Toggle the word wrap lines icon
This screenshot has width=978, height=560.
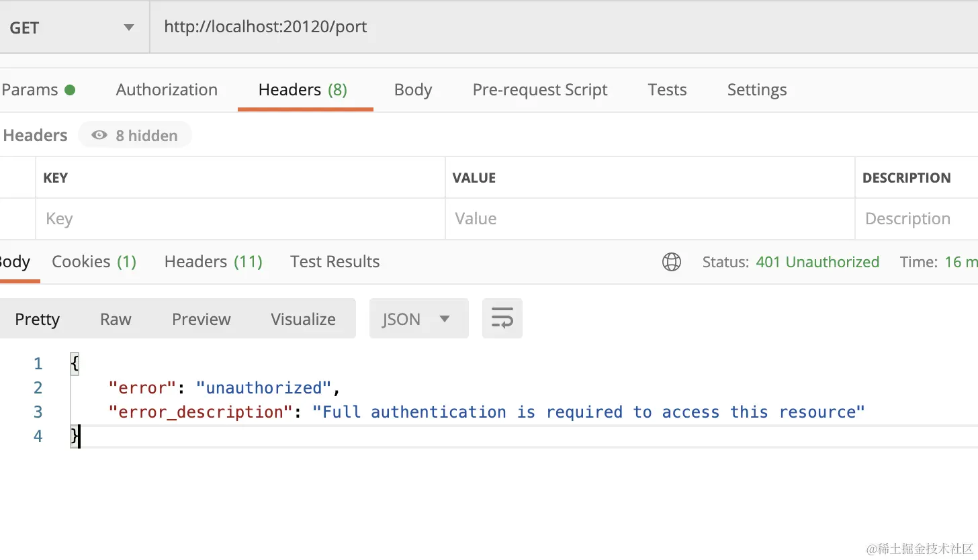(502, 318)
